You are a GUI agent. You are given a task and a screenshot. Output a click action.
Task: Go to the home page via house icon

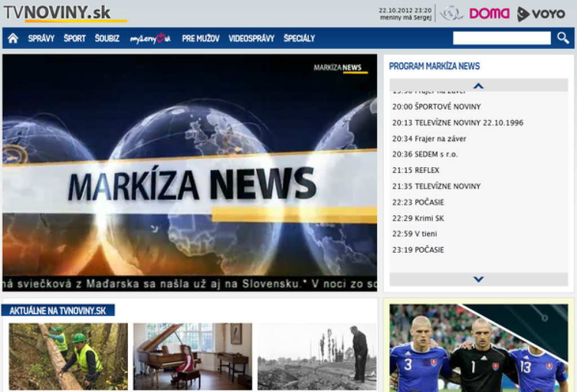click(x=13, y=38)
